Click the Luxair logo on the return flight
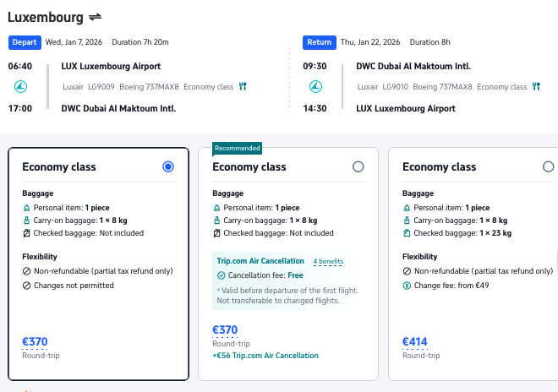Screen dimensions: 558x392 point(316,86)
